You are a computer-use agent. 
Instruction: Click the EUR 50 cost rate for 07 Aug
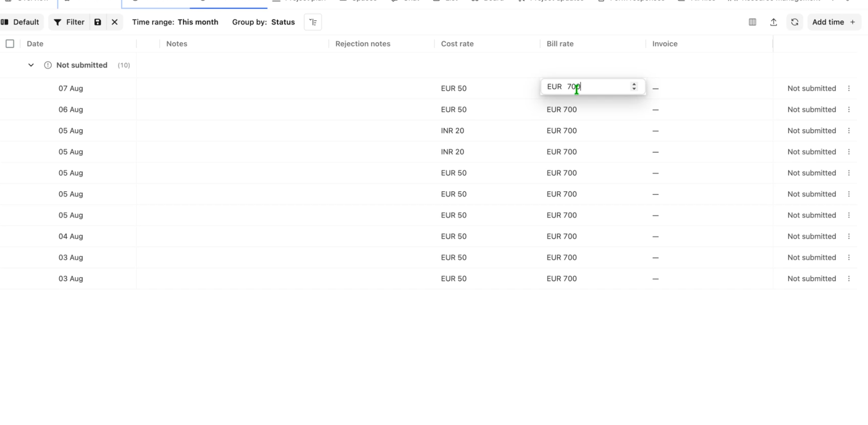click(454, 88)
